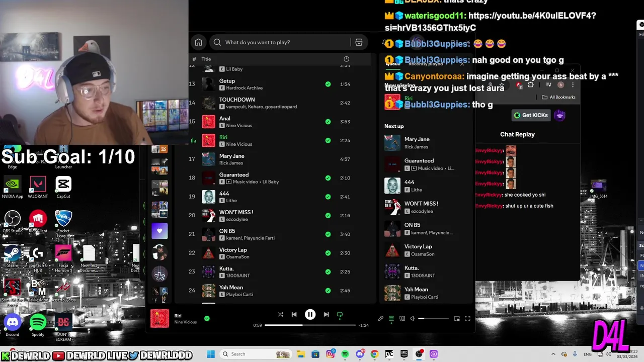Screen dimensions: 644x362
Task: Click Playboi Carti under Yah Mean row
Action: click(239, 294)
